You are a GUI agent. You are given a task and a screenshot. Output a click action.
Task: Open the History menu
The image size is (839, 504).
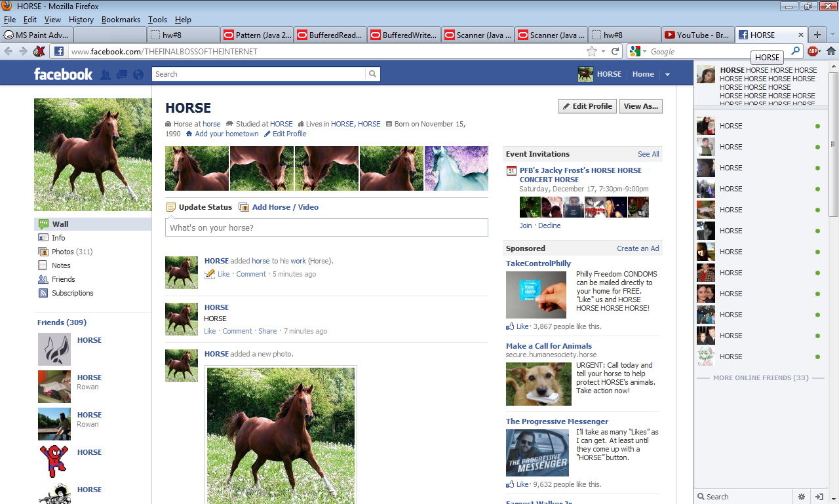(81, 20)
